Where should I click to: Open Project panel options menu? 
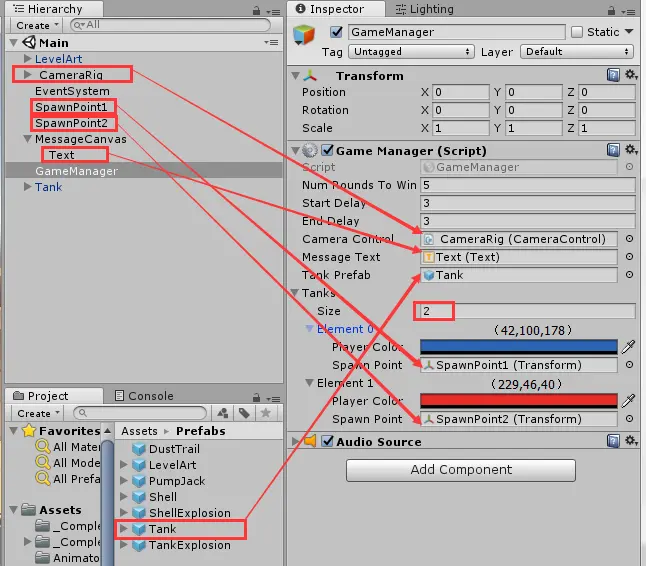click(x=273, y=399)
